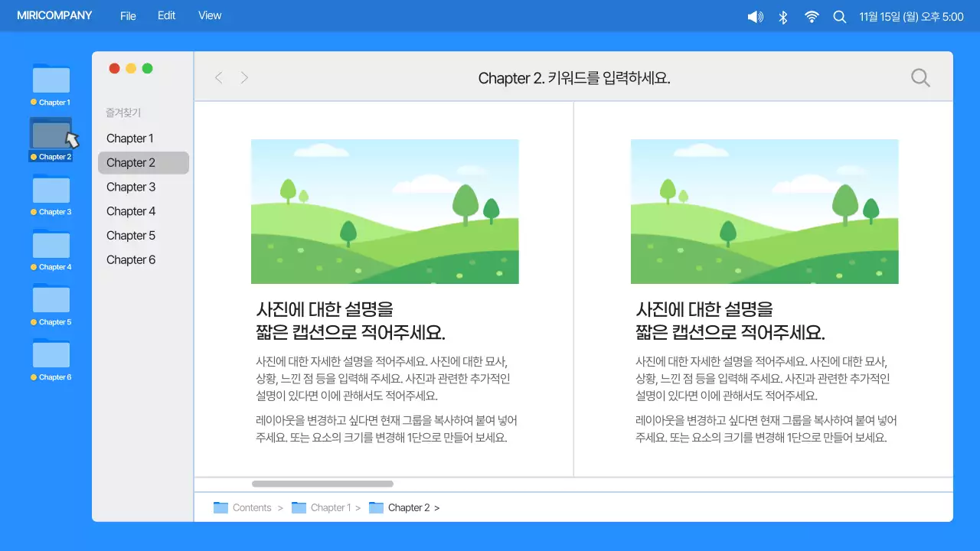Click the green zoom traffic-light button
Screen dimensions: 980x551
146,67
